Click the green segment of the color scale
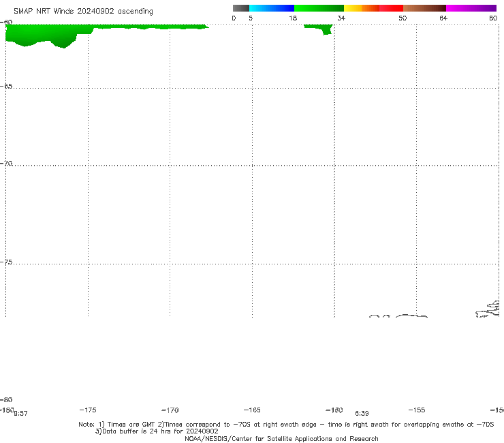 (319, 8)
